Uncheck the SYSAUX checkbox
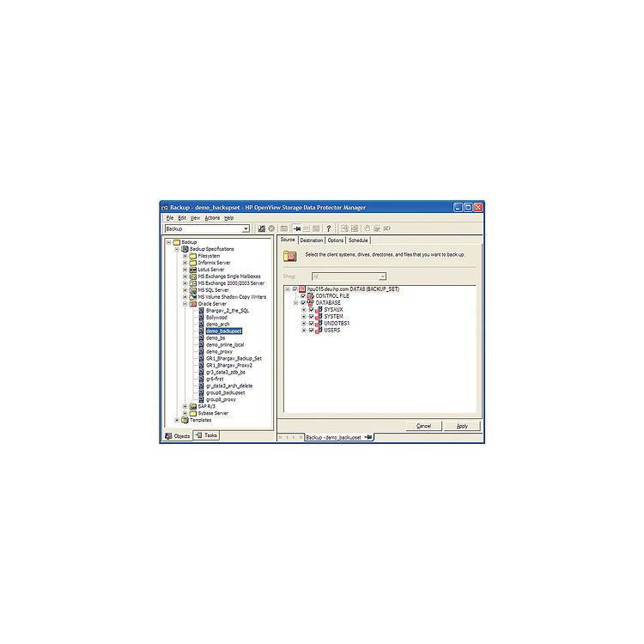Viewport: 644px width, 644px height. pos(312,310)
